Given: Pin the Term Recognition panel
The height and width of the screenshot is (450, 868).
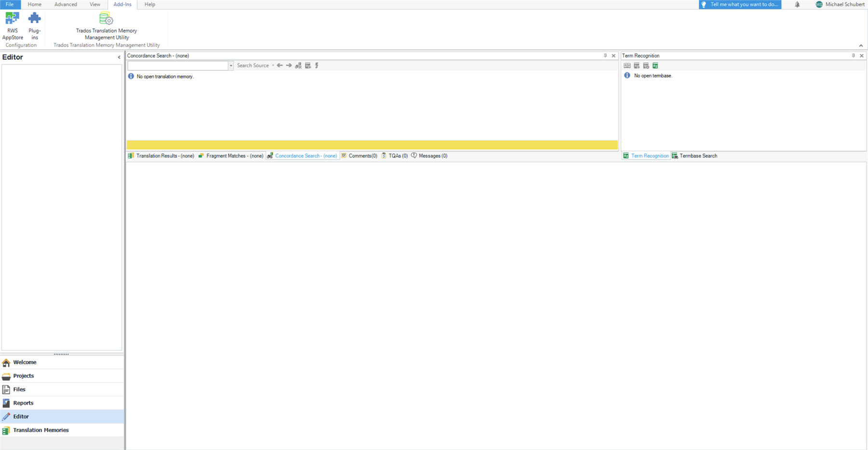Looking at the screenshot, I should click(x=853, y=56).
